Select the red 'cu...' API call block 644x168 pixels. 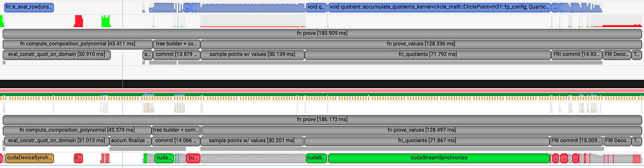tap(193, 158)
